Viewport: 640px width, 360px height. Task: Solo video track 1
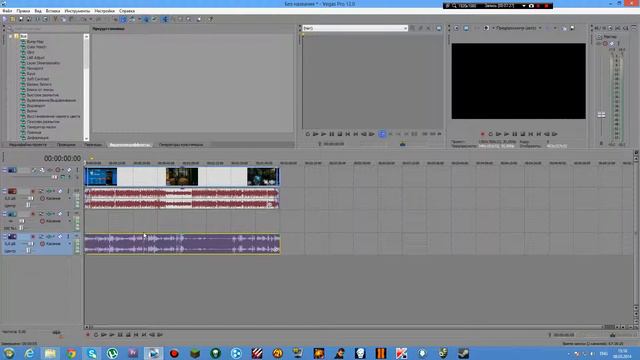point(77,170)
